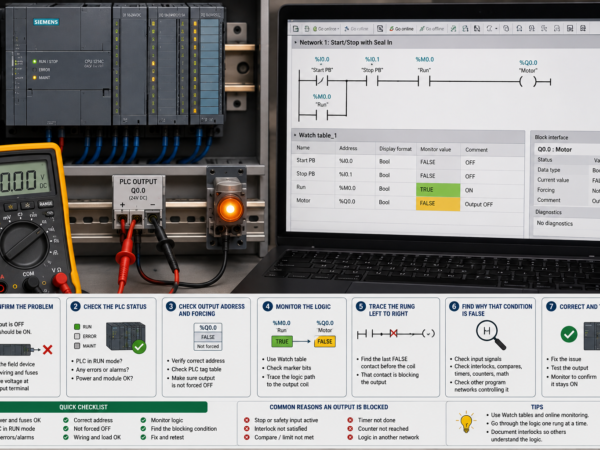Click the yellow FALSE box in step 4

(324, 341)
